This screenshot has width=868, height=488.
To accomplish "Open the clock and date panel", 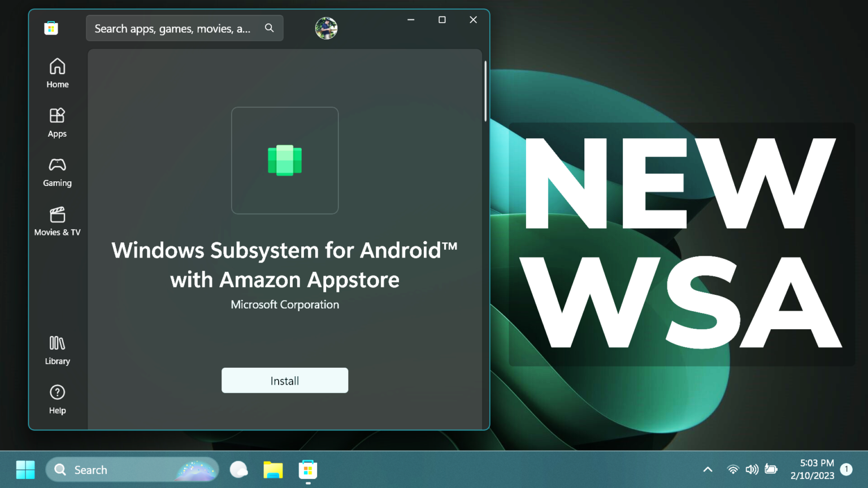I will click(812, 469).
